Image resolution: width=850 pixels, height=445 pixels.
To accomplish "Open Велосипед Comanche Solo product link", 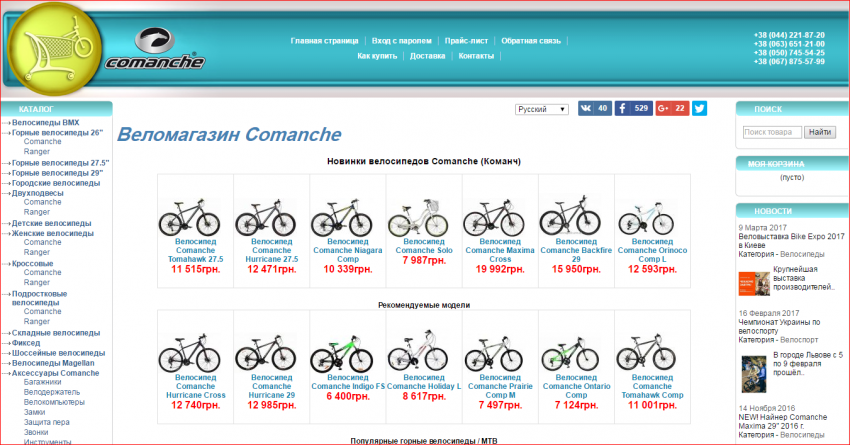I will tap(424, 246).
